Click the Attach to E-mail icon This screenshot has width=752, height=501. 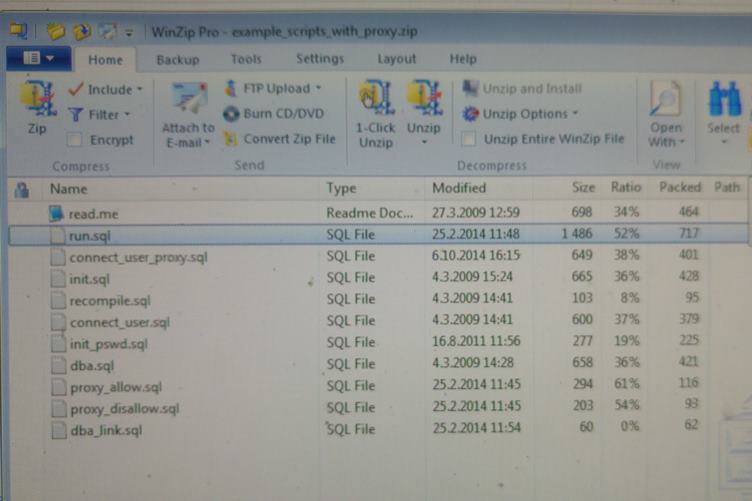tap(190, 100)
